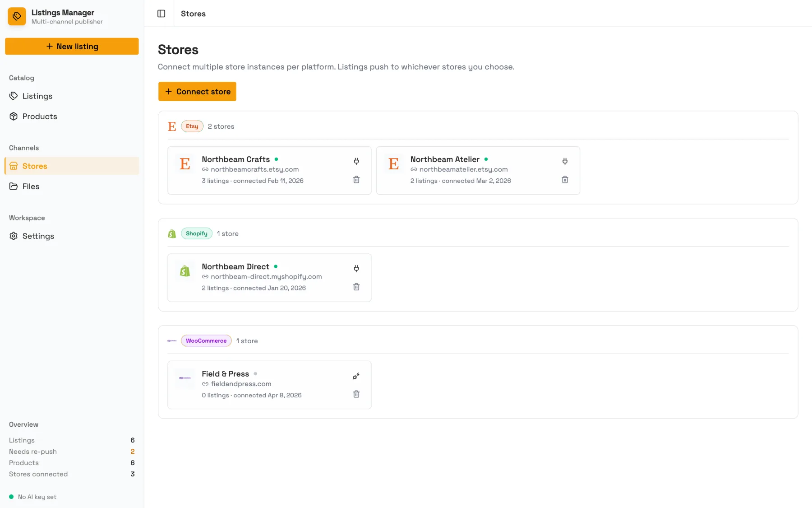Click the Northbeam Direct Shopify logo thumbnail
The image size is (812, 508).
pyautogui.click(x=185, y=271)
